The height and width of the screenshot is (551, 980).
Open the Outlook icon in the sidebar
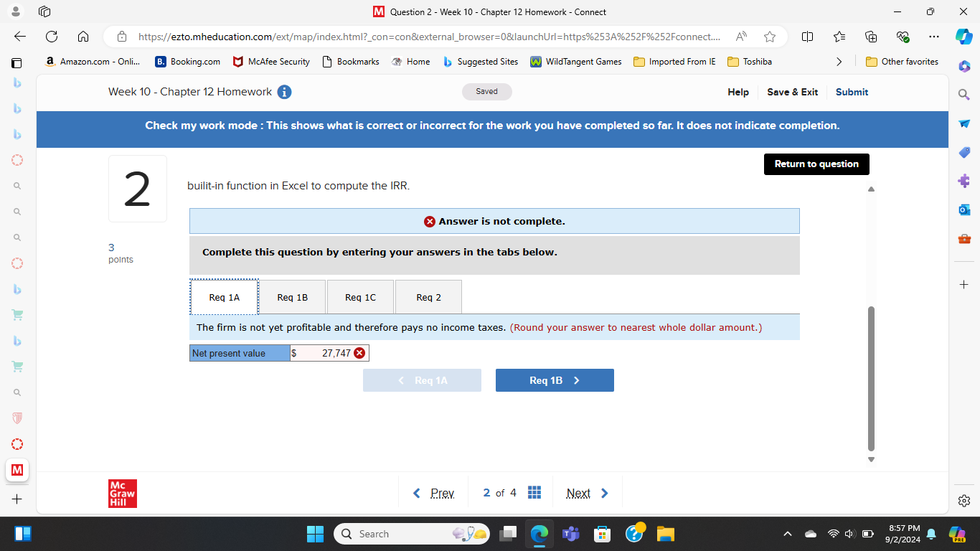pyautogui.click(x=964, y=209)
